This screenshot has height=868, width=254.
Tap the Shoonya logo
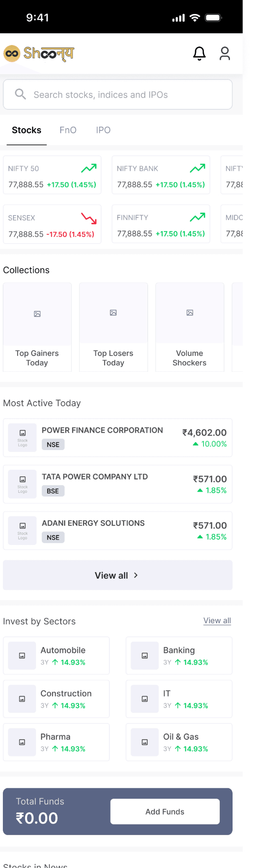(39, 54)
